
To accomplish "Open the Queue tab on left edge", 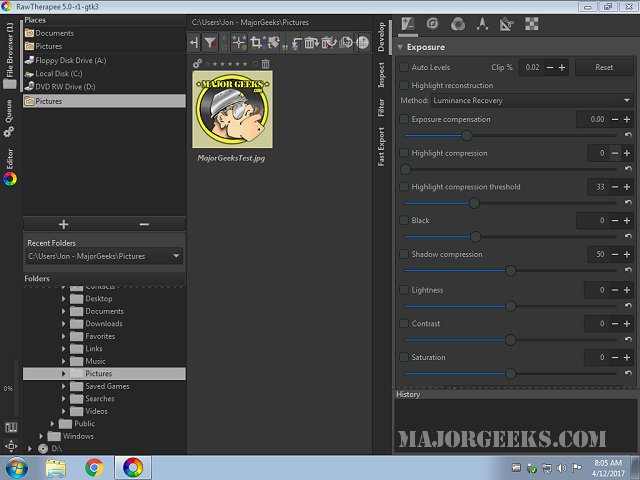I will (x=9, y=118).
